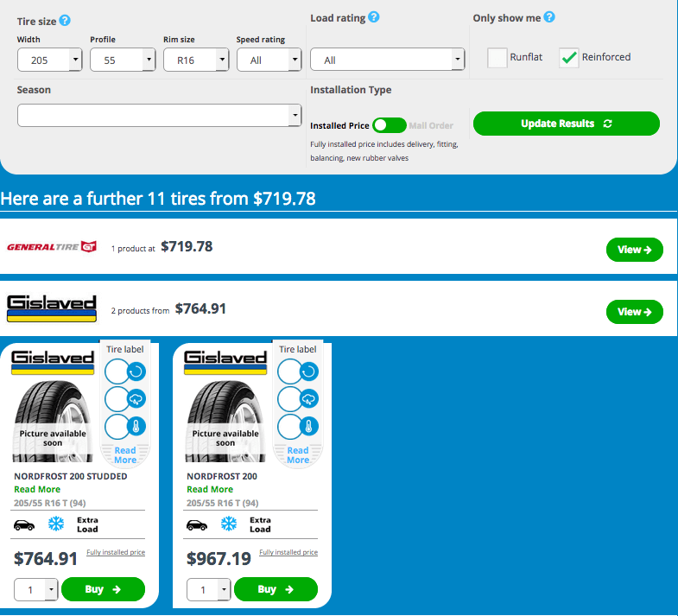The image size is (678, 616).
Task: Toggle Installed Price to Mail Order
Action: coord(389,125)
